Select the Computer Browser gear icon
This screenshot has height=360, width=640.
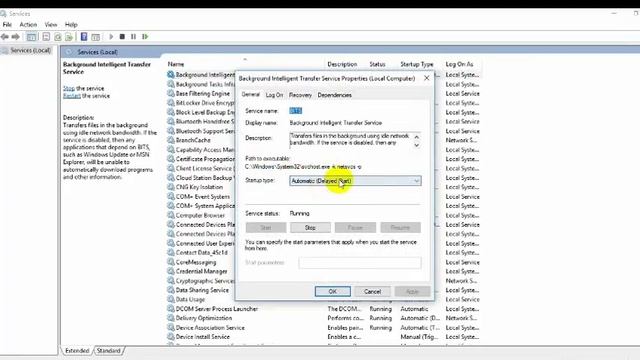coord(171,215)
